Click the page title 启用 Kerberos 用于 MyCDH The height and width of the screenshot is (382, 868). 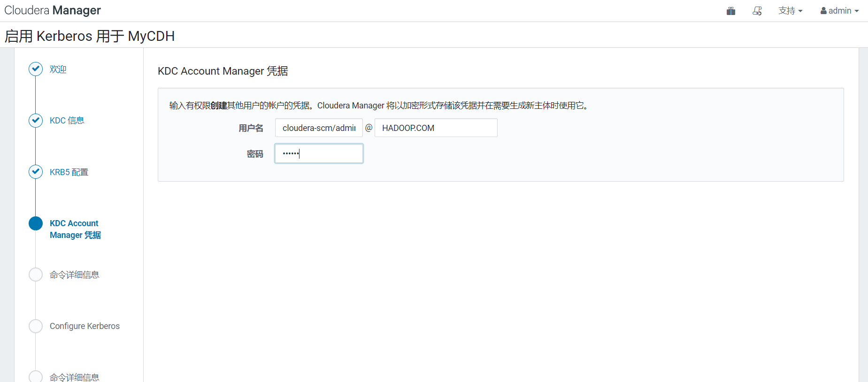coord(90,36)
